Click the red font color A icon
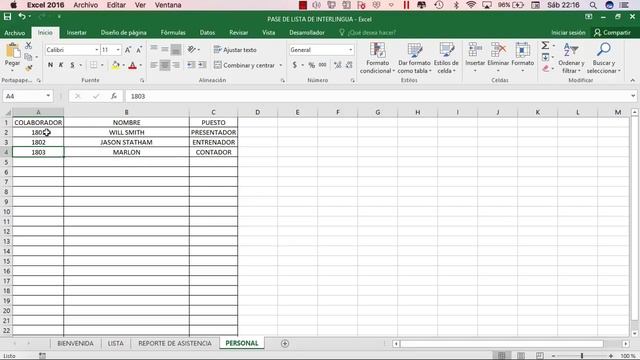Image resolution: width=640 pixels, height=360 pixels. (x=132, y=65)
